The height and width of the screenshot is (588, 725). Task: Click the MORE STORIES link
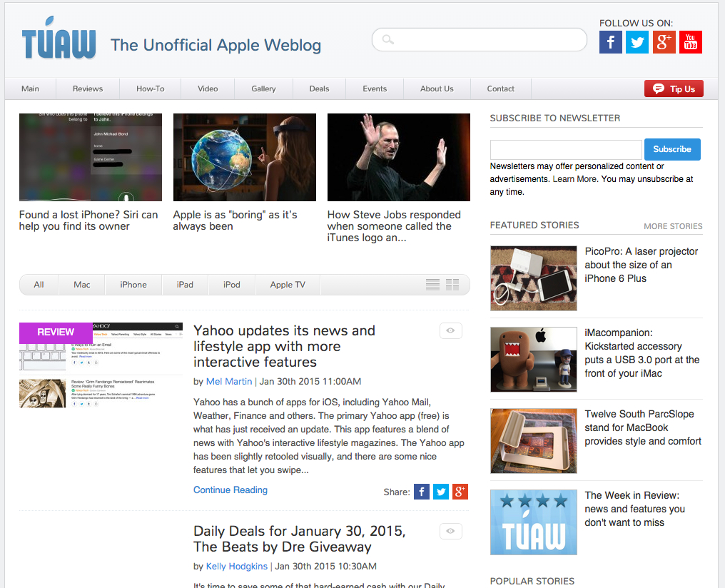[673, 226]
